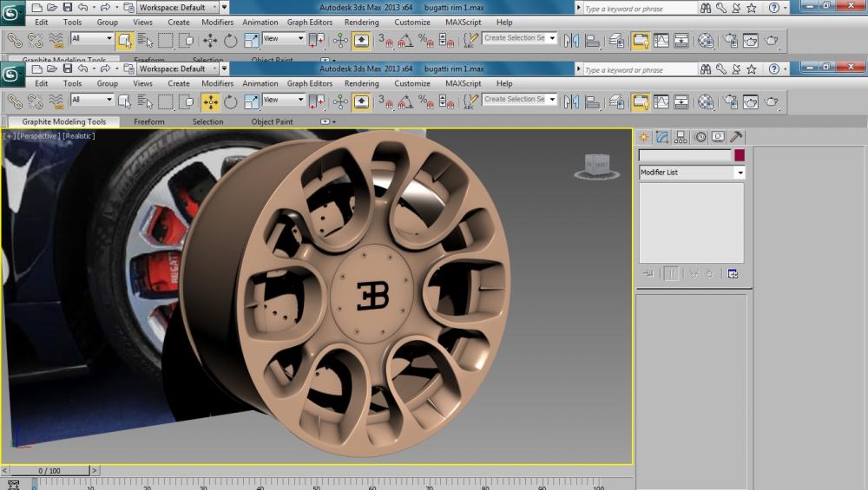Click the object name field in Modify panel
Screen dimensions: 868x490
[686, 155]
